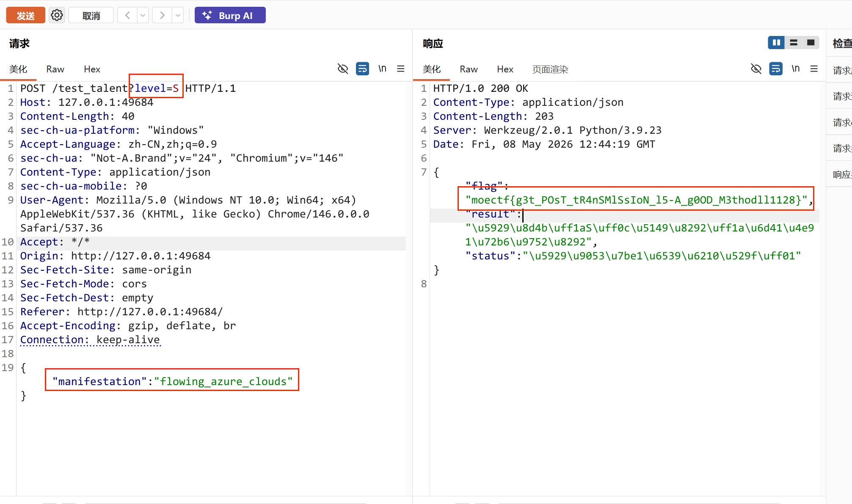This screenshot has height=504, width=852.
Task: Click the Date header in response
Action: tap(544, 144)
